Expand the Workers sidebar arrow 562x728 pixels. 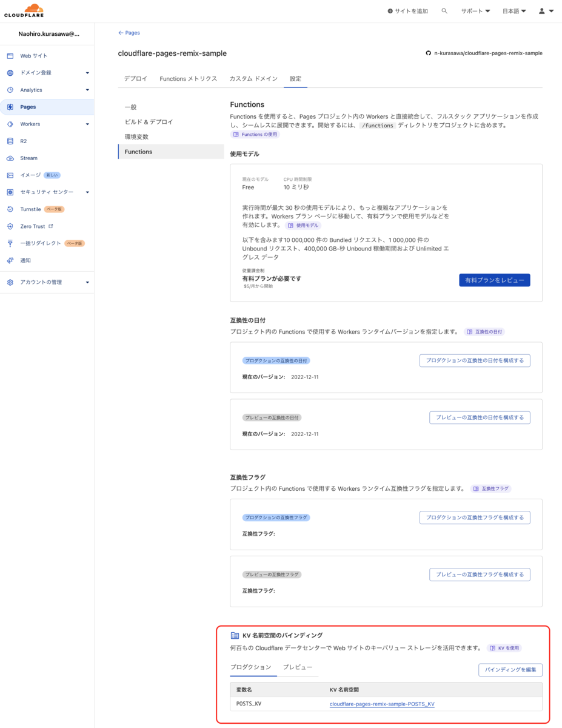pos(87,124)
